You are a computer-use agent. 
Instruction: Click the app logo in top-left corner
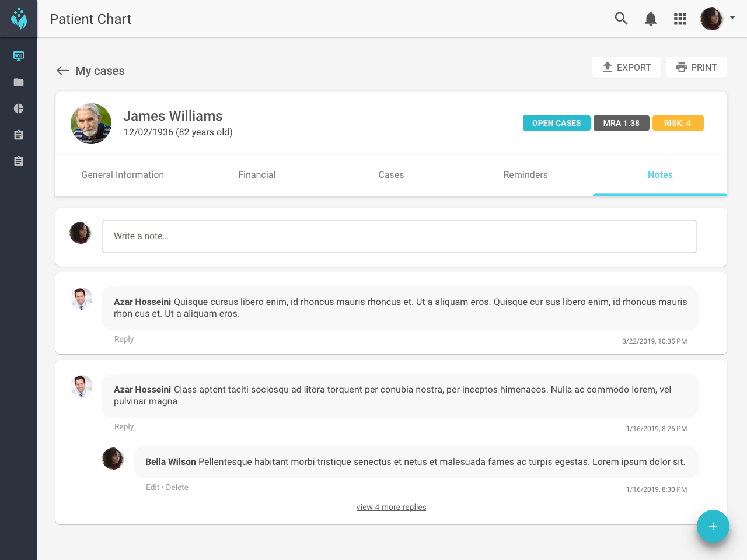(x=19, y=19)
